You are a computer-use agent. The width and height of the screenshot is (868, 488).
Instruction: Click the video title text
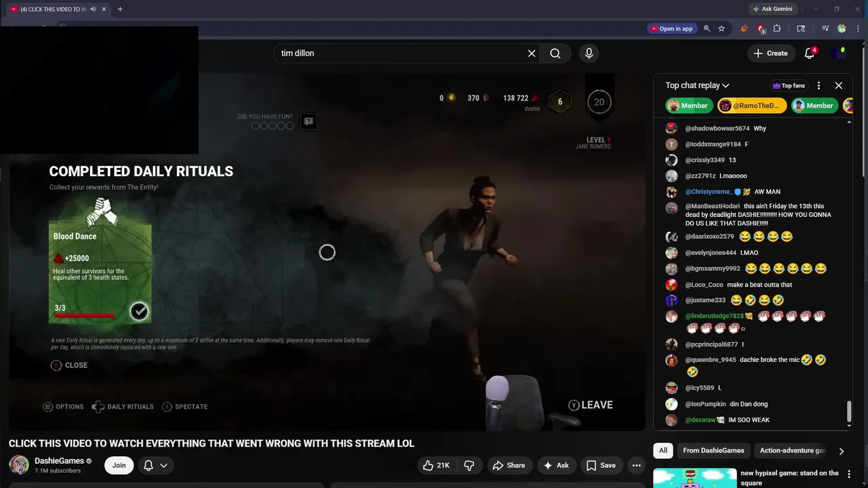pyautogui.click(x=212, y=443)
